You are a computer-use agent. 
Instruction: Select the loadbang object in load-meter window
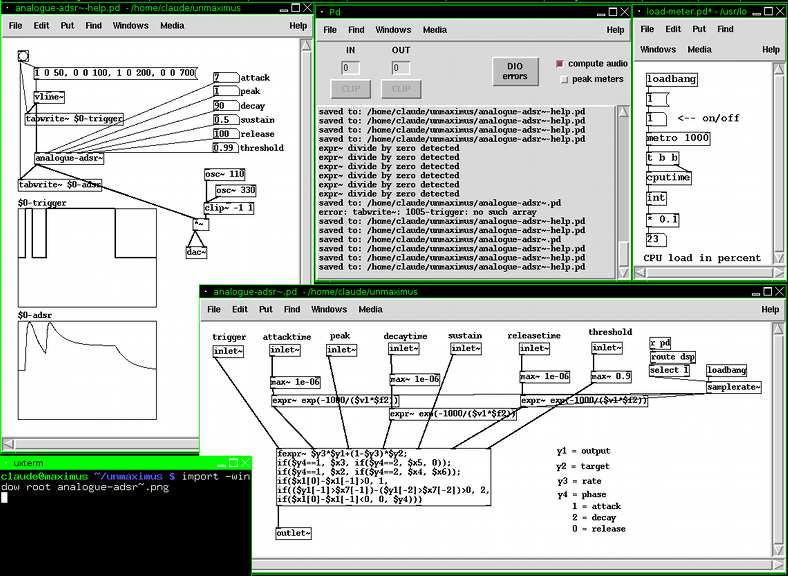pyautogui.click(x=672, y=79)
